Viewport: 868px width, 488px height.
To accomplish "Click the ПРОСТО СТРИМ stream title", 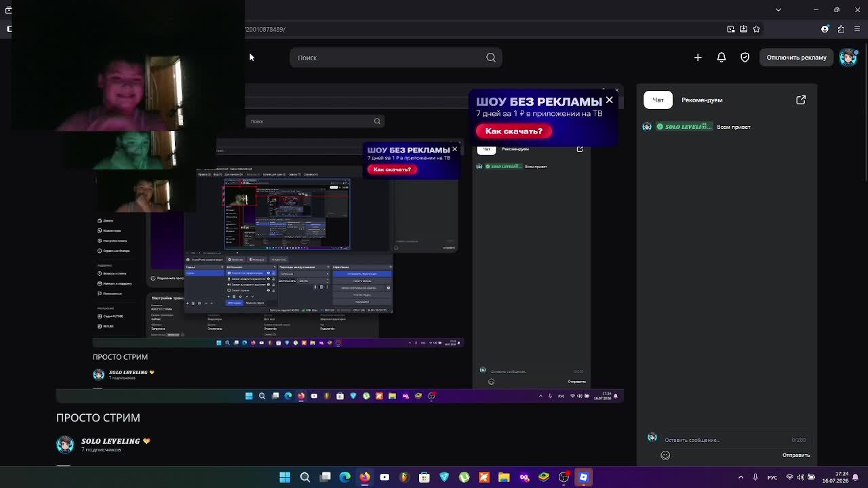I will tap(98, 418).
